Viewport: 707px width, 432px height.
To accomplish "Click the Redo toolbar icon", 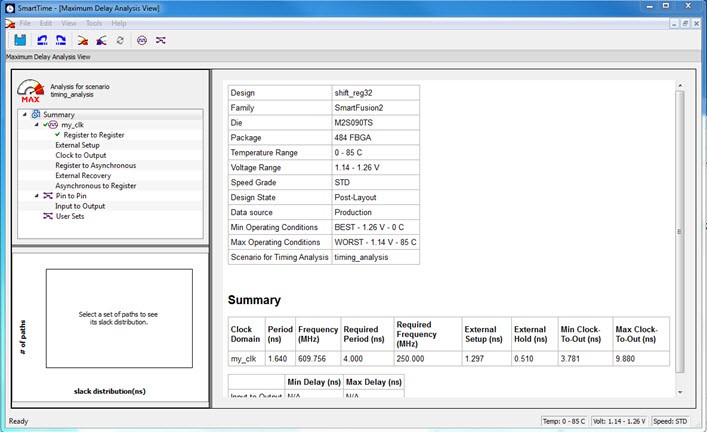I will click(60, 40).
